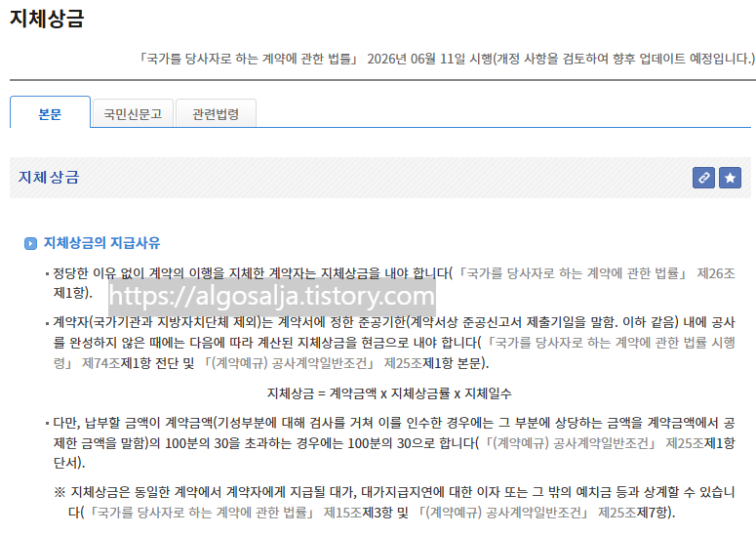This screenshot has width=756, height=536.
Task: Follow the 제25조 link before 제1항 본문
Action: tap(403, 363)
